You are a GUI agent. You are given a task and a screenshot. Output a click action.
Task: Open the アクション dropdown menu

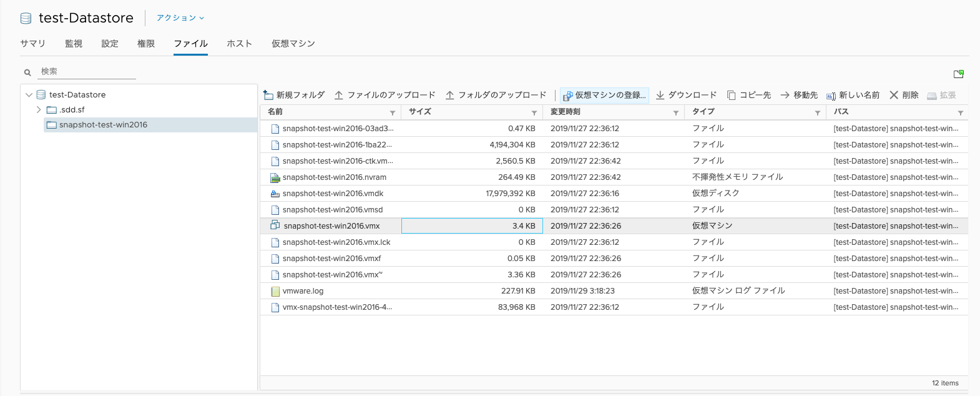pyautogui.click(x=180, y=18)
